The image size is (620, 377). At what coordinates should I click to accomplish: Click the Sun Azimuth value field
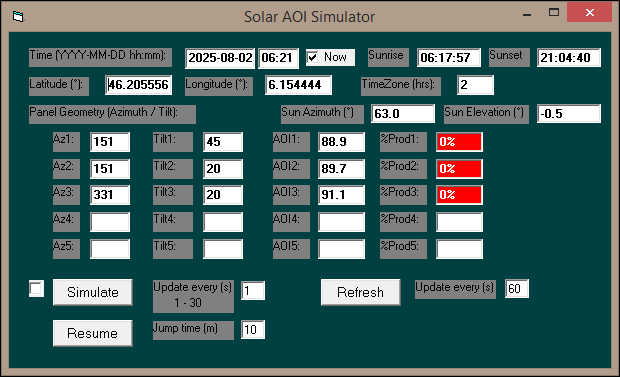point(403,114)
